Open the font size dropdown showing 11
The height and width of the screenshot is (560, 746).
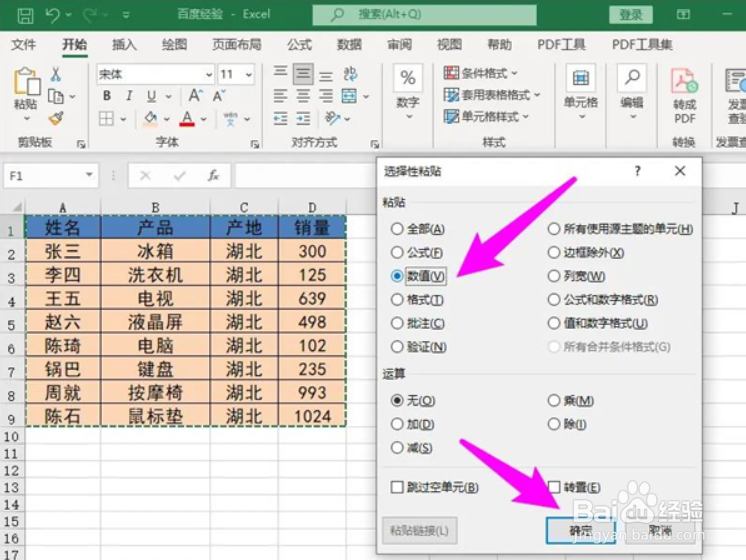pyautogui.click(x=248, y=75)
